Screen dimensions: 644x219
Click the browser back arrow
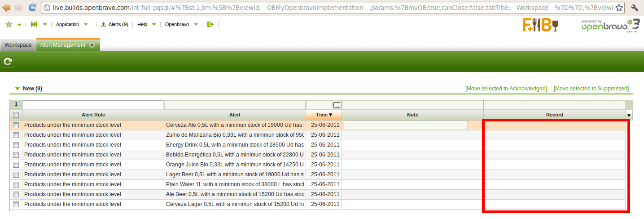pos(7,7)
